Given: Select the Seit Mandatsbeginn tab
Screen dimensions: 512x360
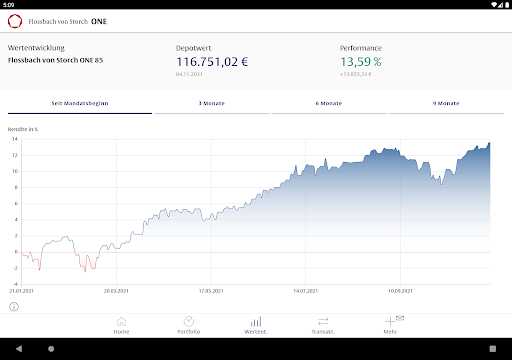Looking at the screenshot, I should (80, 103).
